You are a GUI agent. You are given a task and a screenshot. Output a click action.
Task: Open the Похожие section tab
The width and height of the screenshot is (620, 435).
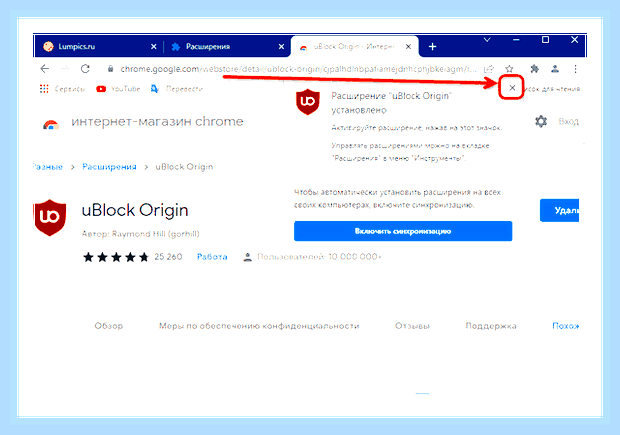(565, 326)
